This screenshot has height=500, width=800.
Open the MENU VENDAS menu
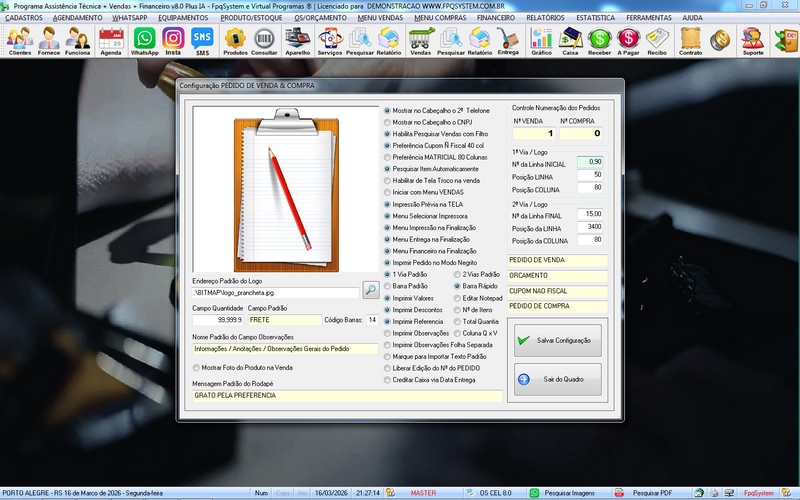[x=380, y=18]
